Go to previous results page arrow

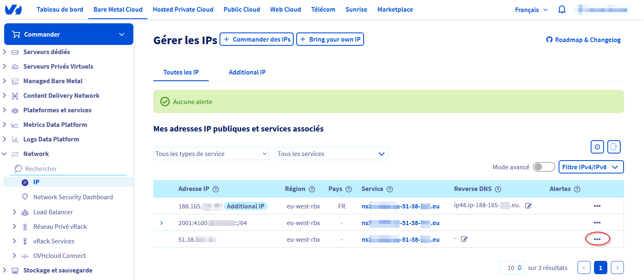[x=584, y=268]
